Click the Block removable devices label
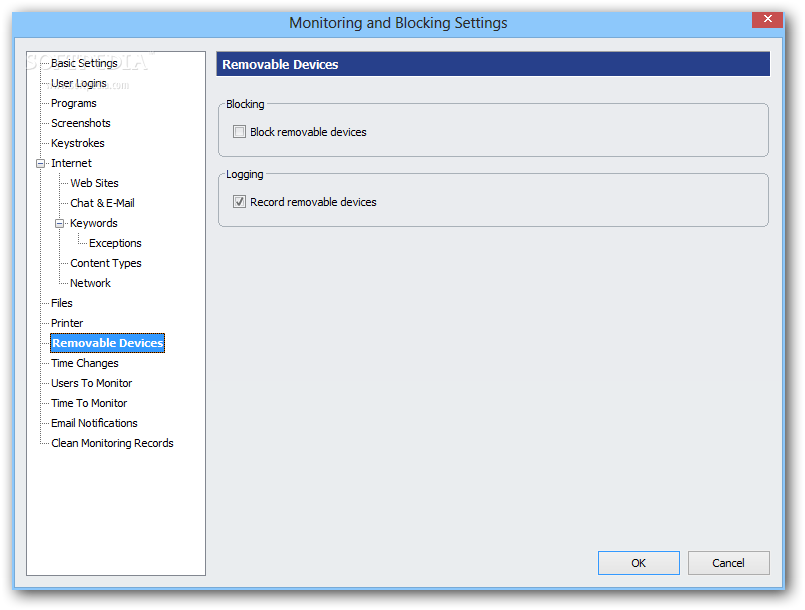This screenshot has height=610, width=805. coord(308,132)
